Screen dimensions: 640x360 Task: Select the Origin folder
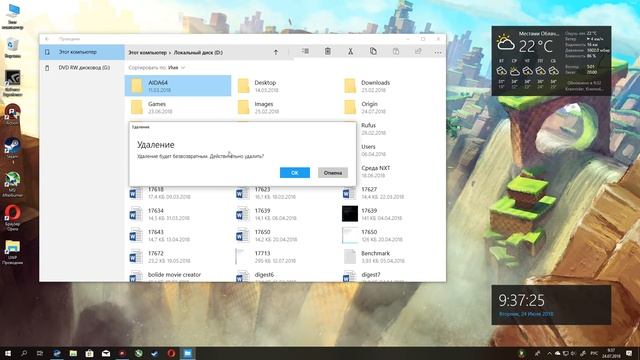pos(391,107)
